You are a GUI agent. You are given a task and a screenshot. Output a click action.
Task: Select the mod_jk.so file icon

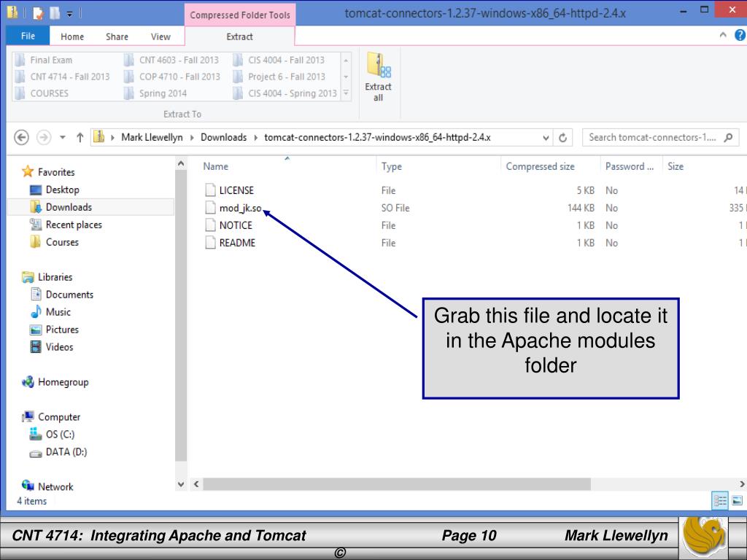[x=210, y=208]
